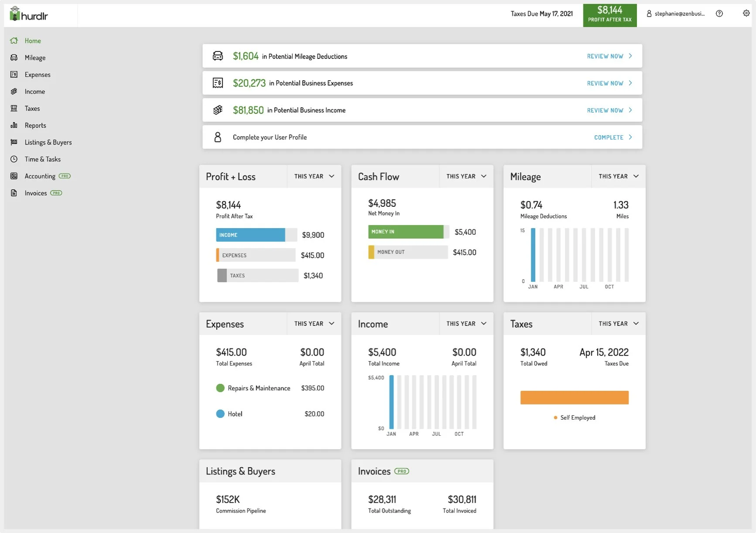Image resolution: width=756 pixels, height=533 pixels.
Task: Click the green Money In bar
Action: 406,232
